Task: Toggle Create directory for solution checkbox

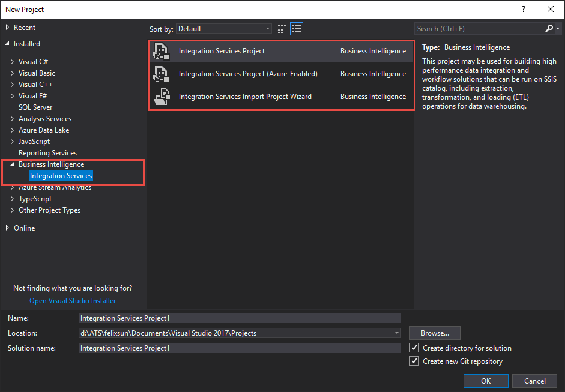Action: (x=414, y=348)
